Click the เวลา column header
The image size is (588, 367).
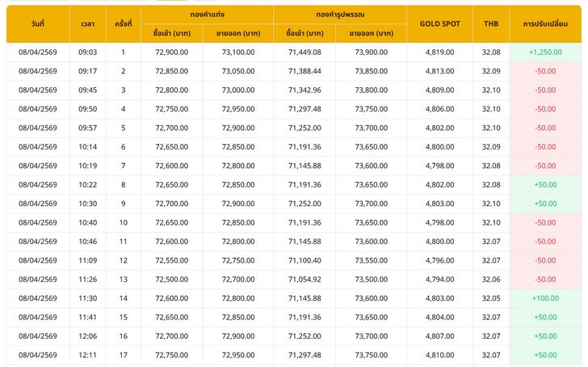(88, 23)
